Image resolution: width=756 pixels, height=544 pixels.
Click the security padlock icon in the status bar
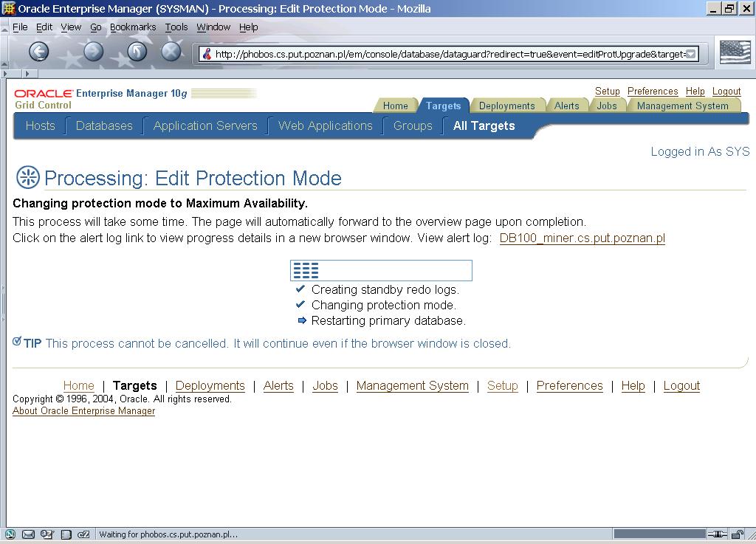pyautogui.click(x=738, y=534)
